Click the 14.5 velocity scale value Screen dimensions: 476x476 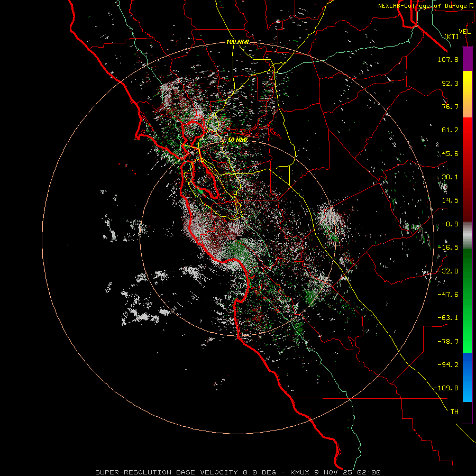[x=450, y=200]
